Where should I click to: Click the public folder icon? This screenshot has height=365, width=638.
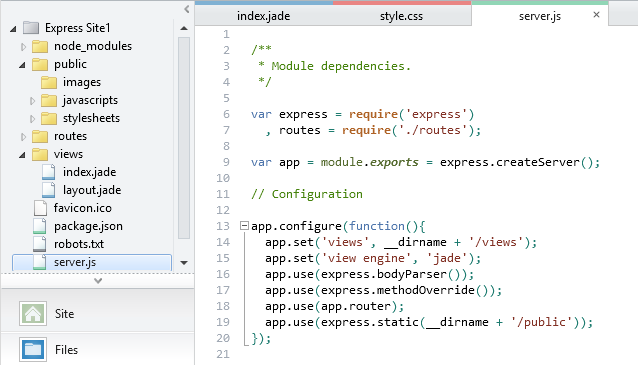[40, 64]
